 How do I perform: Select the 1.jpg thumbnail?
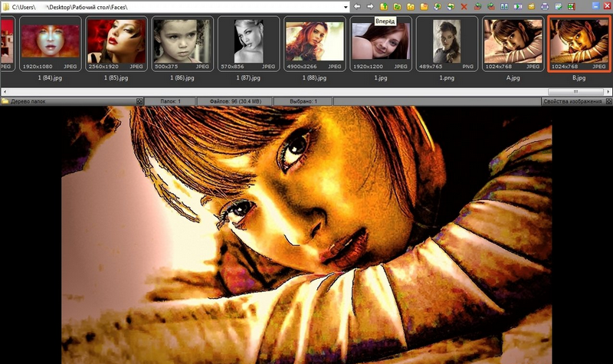tap(381, 44)
